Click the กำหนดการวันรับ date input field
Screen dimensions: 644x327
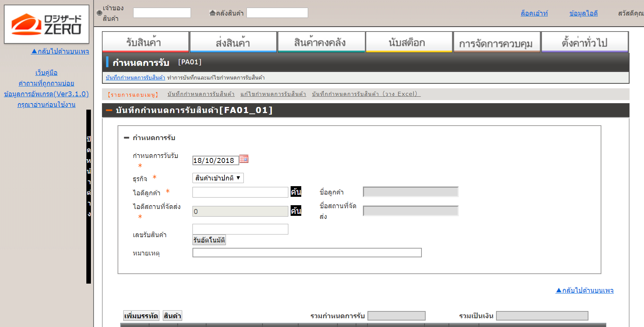tap(215, 160)
